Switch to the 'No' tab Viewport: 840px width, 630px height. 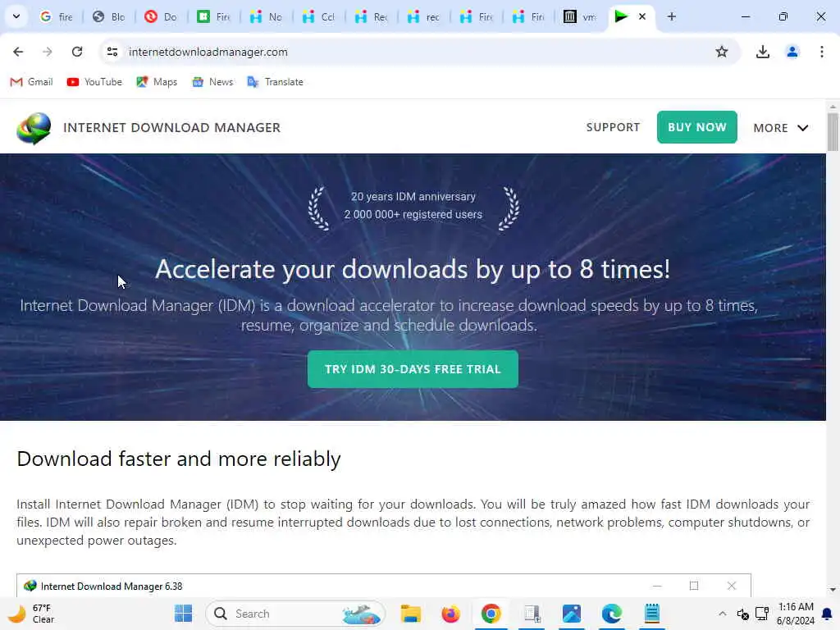pos(267,16)
